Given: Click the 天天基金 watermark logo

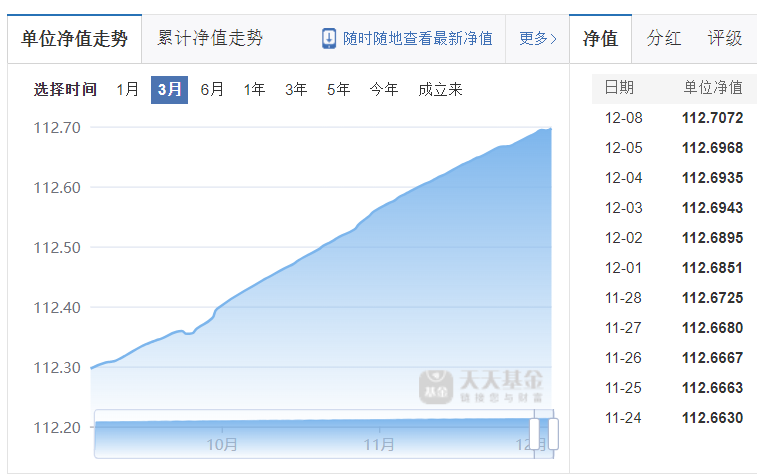Looking at the screenshot, I should pos(481,387).
